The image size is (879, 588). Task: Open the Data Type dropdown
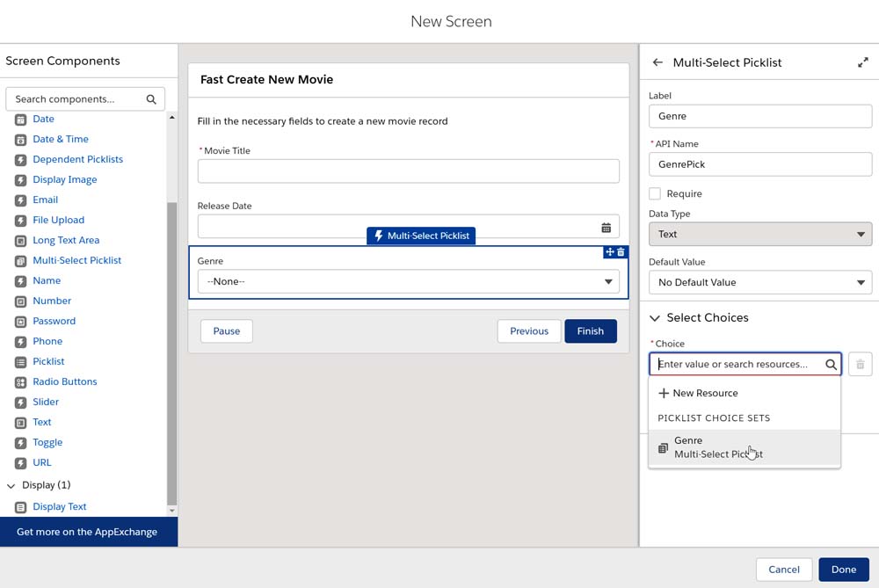click(759, 234)
